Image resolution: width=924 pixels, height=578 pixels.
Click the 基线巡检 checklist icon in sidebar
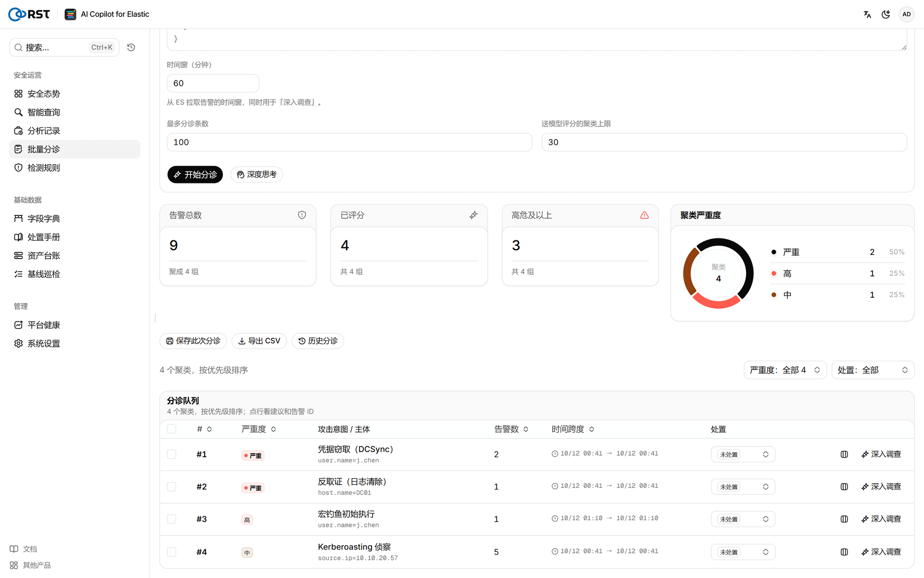18,274
